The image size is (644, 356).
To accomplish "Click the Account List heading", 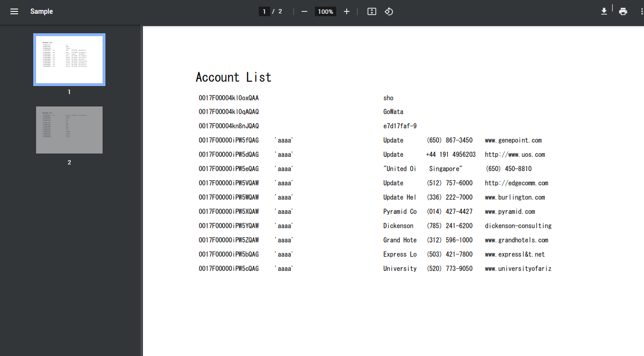I will click(x=234, y=77).
